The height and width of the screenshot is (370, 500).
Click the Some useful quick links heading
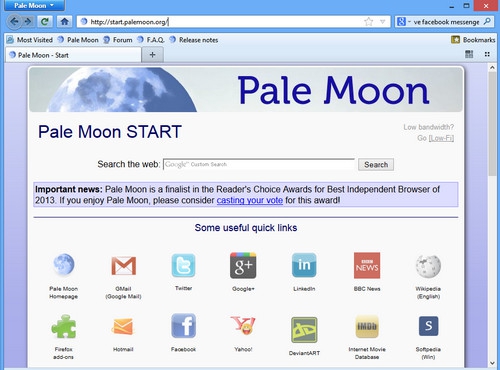tap(246, 228)
